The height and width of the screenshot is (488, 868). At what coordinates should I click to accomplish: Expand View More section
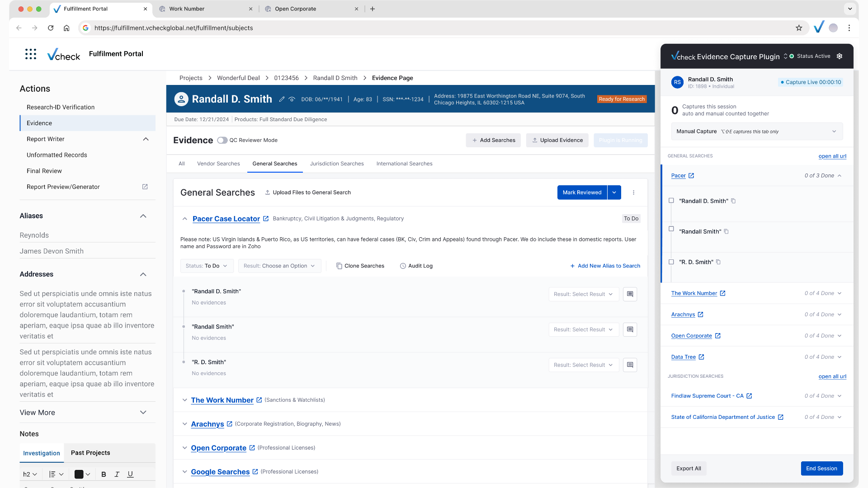point(143,413)
